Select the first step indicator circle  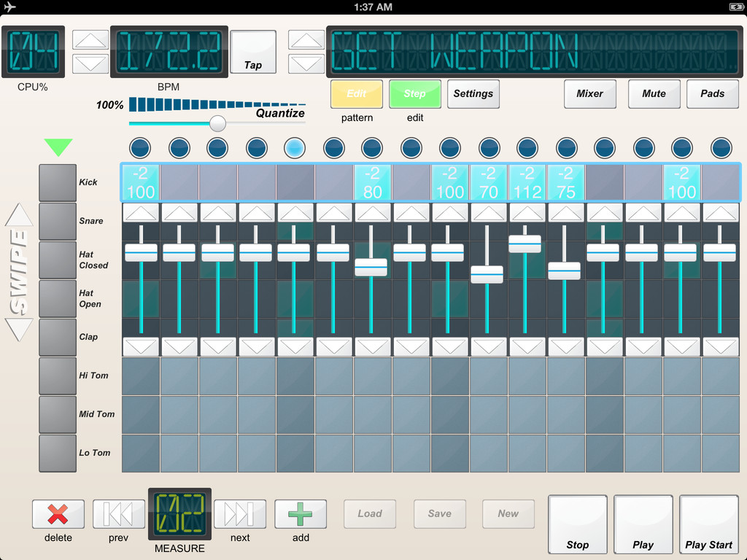point(140,148)
